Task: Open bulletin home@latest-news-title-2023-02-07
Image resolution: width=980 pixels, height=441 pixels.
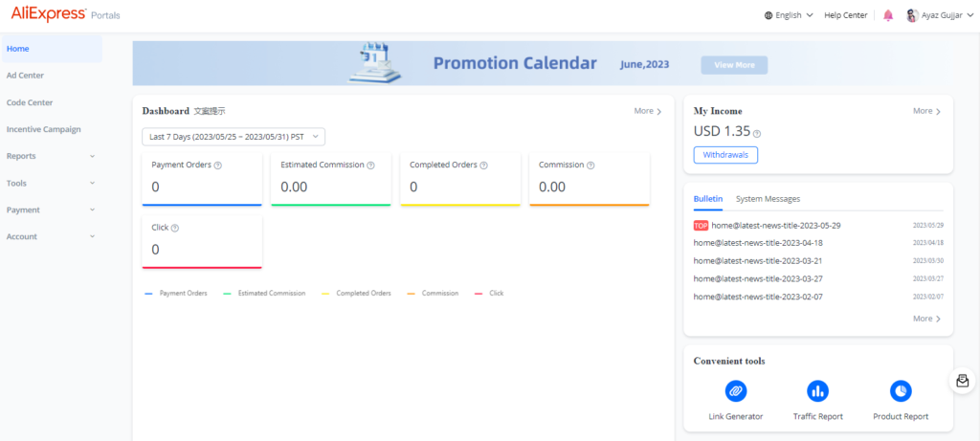Action: pyautogui.click(x=758, y=297)
